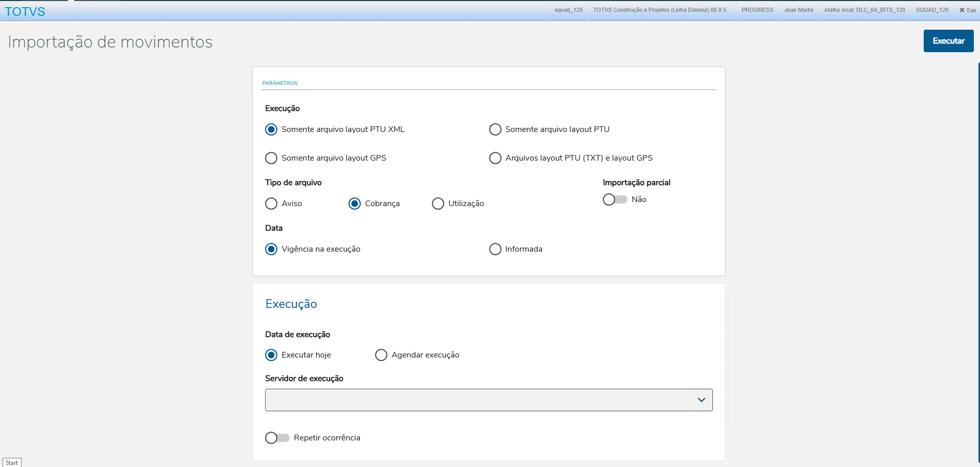The height and width of the screenshot is (467, 980).
Task: Select Somente arquivo layout PTU XML
Action: click(271, 129)
